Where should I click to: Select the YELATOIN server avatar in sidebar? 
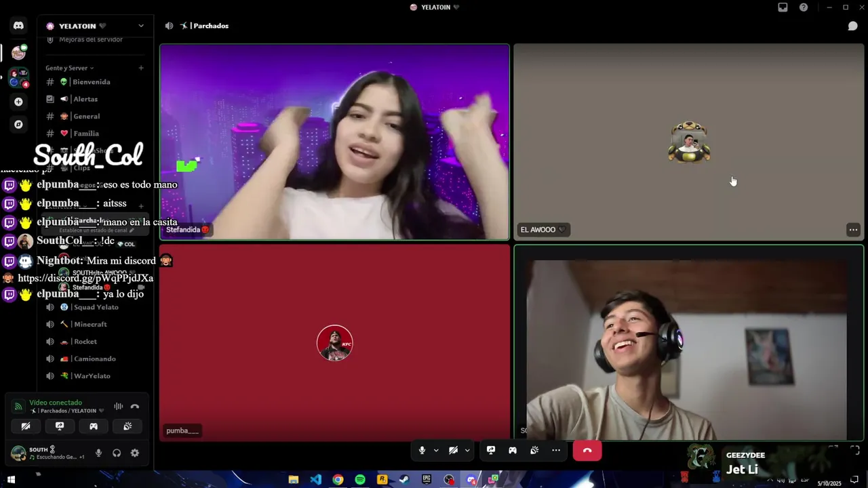coord(18,52)
